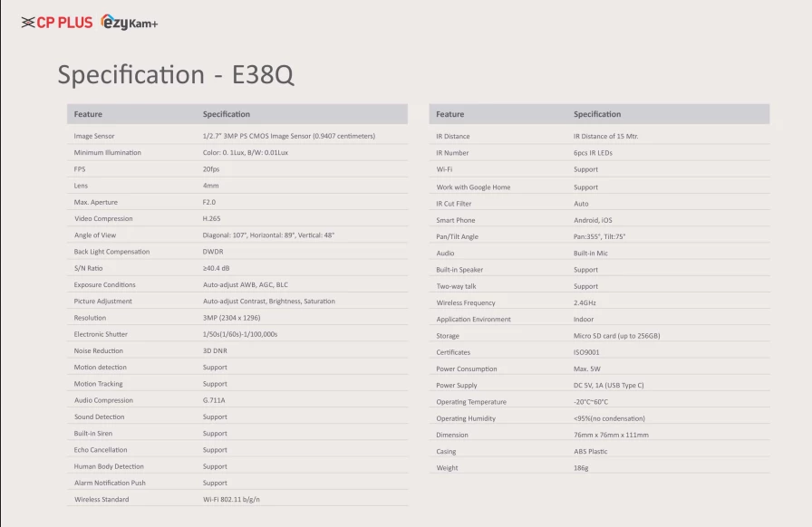Click the Pan:355°, Tilt:75° value
This screenshot has height=527, width=812.
coord(599,236)
